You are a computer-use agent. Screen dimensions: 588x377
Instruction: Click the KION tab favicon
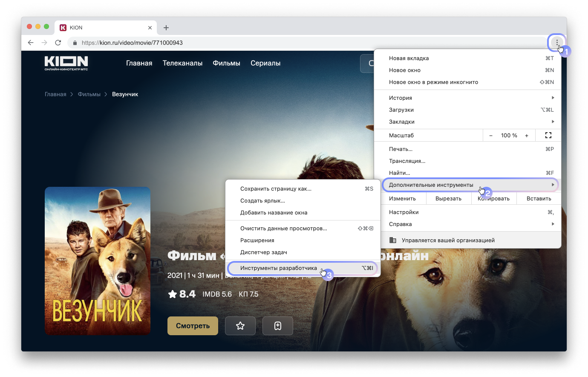[63, 28]
